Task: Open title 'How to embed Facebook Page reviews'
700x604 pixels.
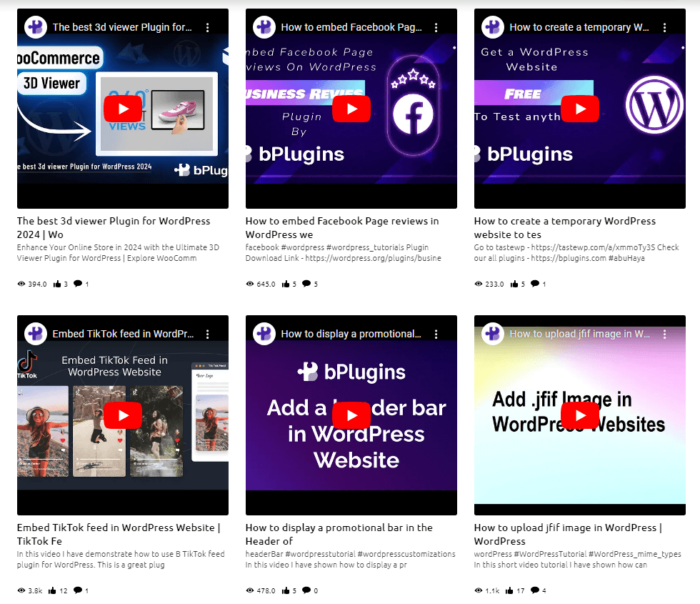Action: tap(342, 227)
